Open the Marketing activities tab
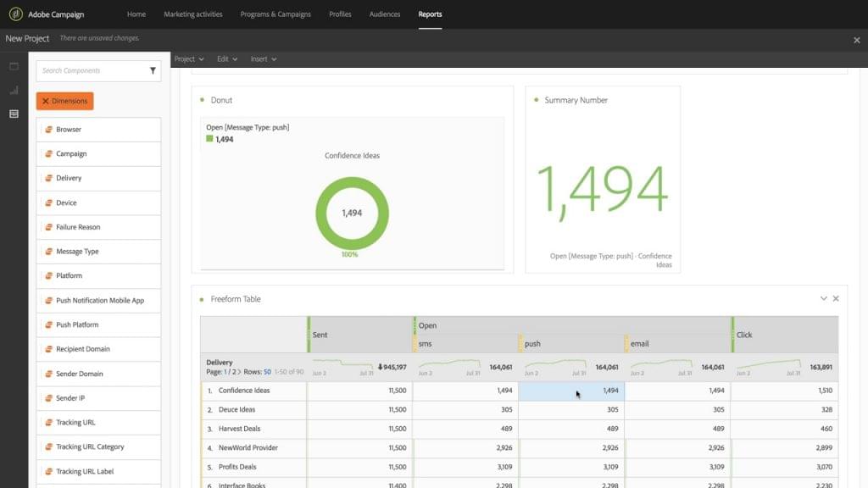868x488 pixels. [x=193, y=14]
